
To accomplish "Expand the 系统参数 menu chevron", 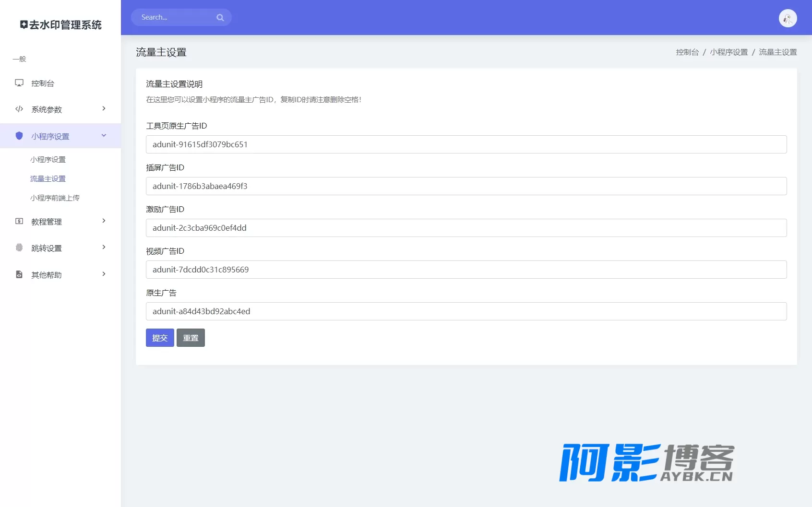I will 104,108.
